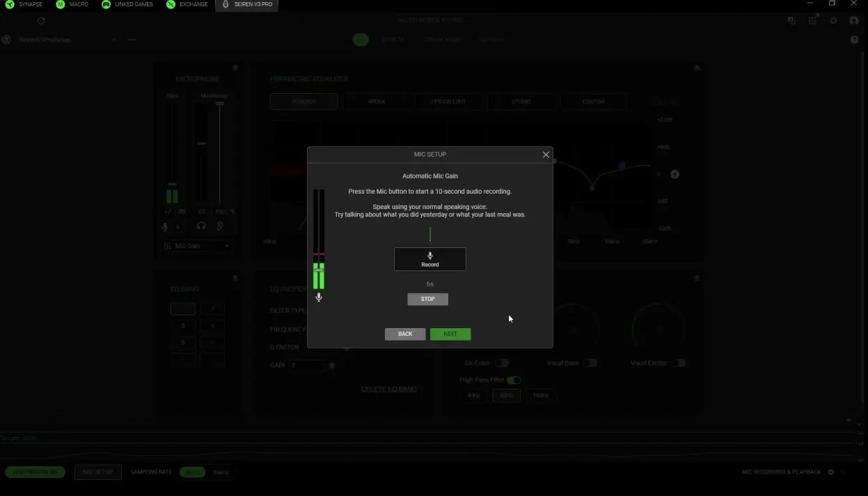Open the EFFECTS sub-tab
Image resolution: width=868 pixels, height=496 pixels.
[393, 40]
